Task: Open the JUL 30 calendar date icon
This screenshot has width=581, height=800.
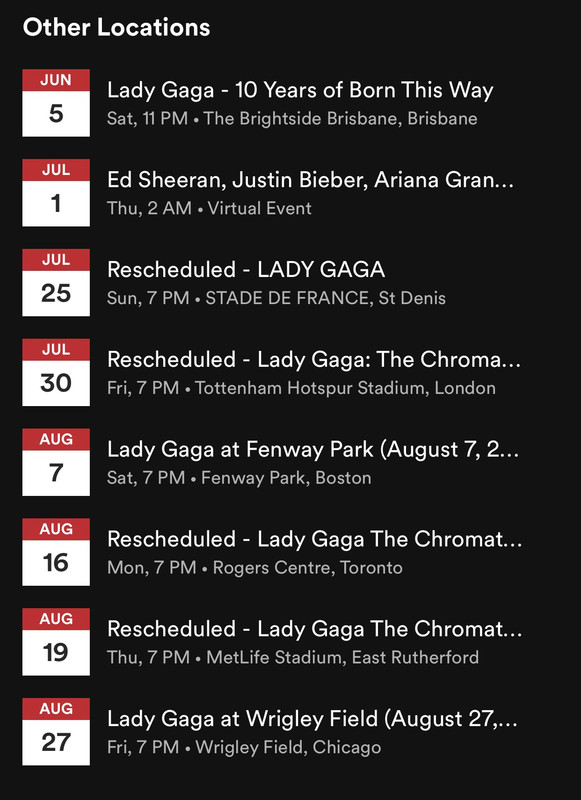Action: click(56, 372)
